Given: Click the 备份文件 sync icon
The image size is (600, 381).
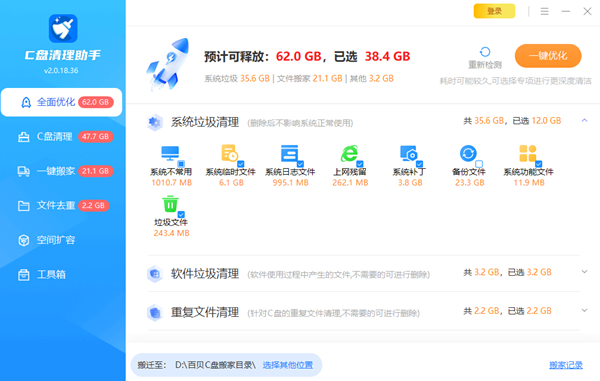Looking at the screenshot, I should click(x=468, y=153).
